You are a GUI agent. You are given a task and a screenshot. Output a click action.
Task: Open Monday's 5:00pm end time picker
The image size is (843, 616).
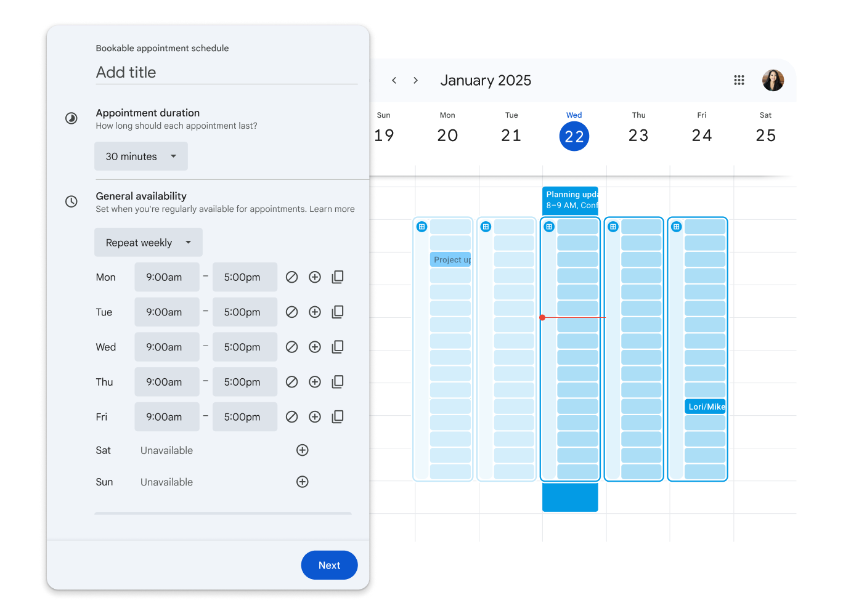[x=245, y=277]
